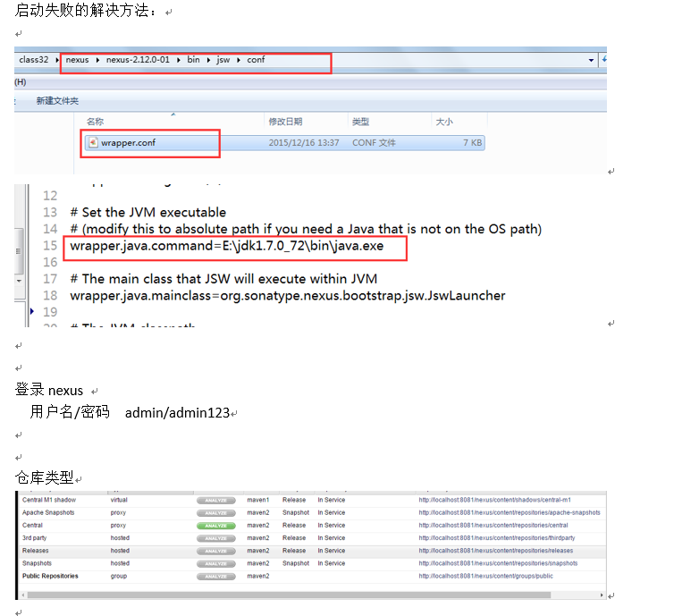Open the groups/public URL
Screen dimensions: 674x616
485,576
